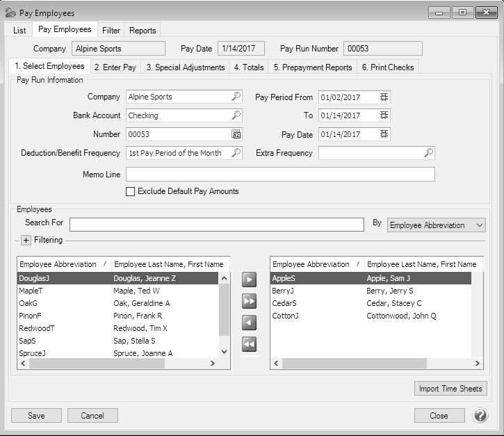
Task: Open the Pay Period From date picker
Action: (x=384, y=97)
